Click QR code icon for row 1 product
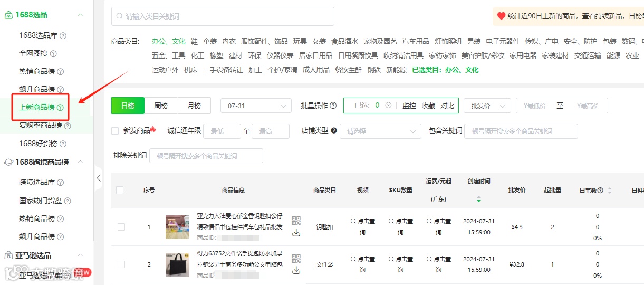 [296, 221]
